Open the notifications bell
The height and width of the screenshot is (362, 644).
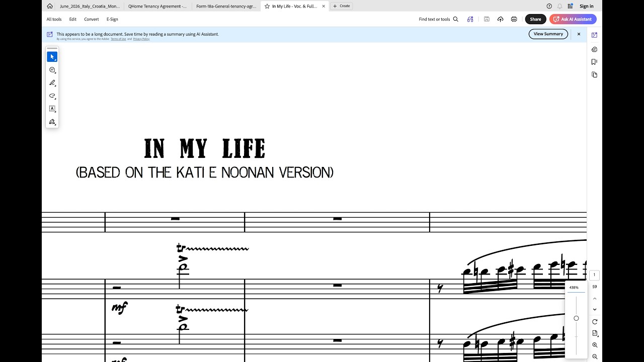[x=559, y=6]
